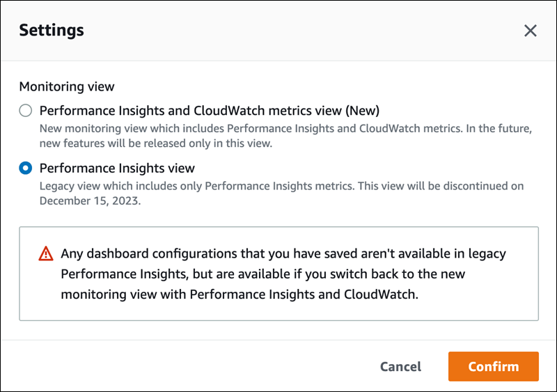557x392 pixels.
Task: Click the "Performance Insights and CloudWatch metrics view (New)" label
Action: [x=209, y=111]
